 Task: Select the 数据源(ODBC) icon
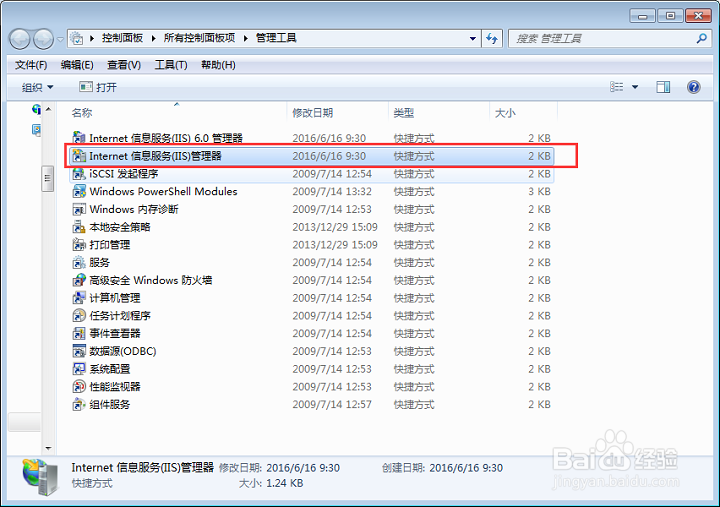click(79, 351)
